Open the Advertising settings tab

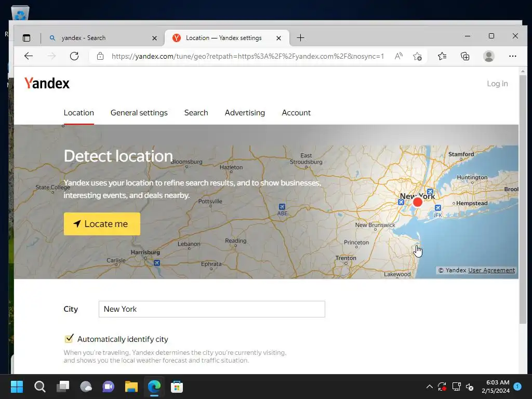click(245, 113)
